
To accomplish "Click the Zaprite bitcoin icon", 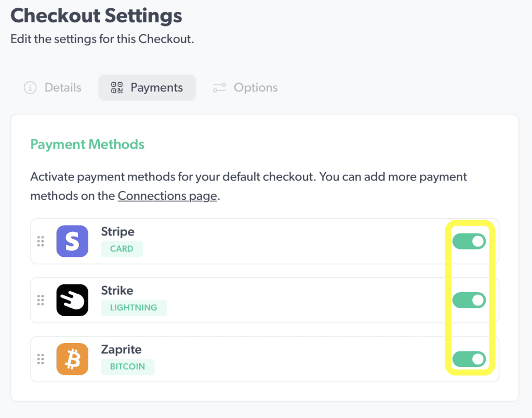I will 72,359.
